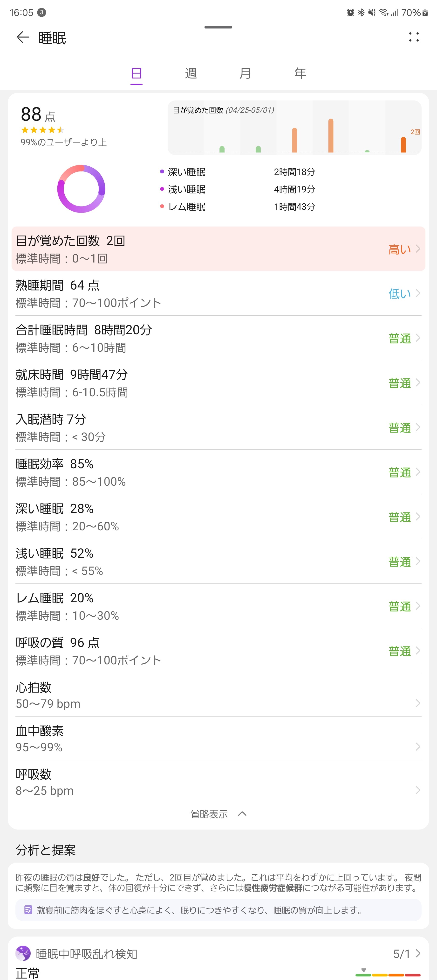Open the four-dot more options menu
This screenshot has height=980, width=437.
(x=413, y=37)
